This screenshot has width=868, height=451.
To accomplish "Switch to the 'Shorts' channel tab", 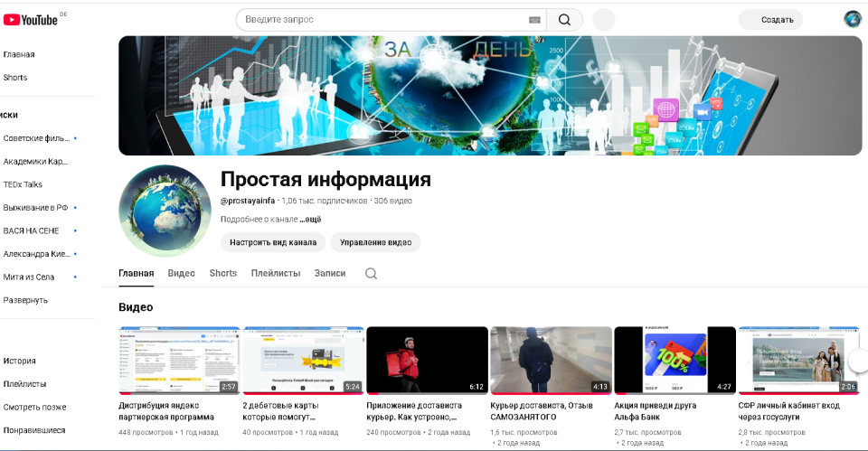I will click(x=223, y=273).
